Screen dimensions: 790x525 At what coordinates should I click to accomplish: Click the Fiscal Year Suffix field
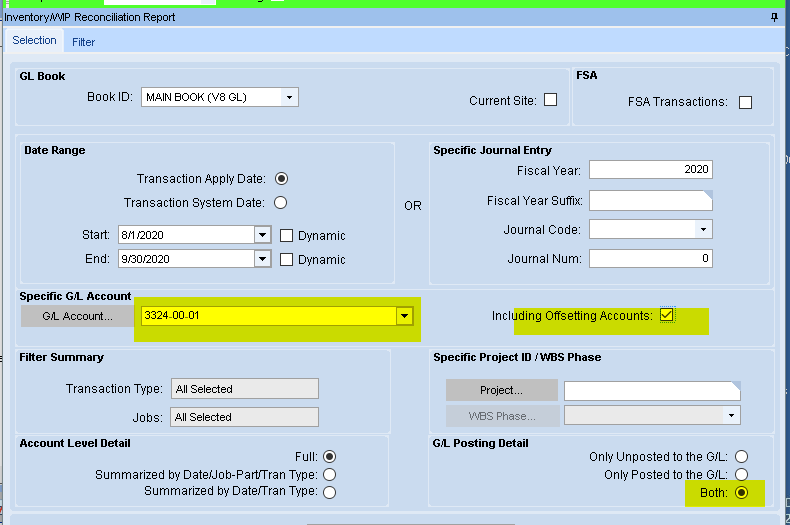coord(650,201)
